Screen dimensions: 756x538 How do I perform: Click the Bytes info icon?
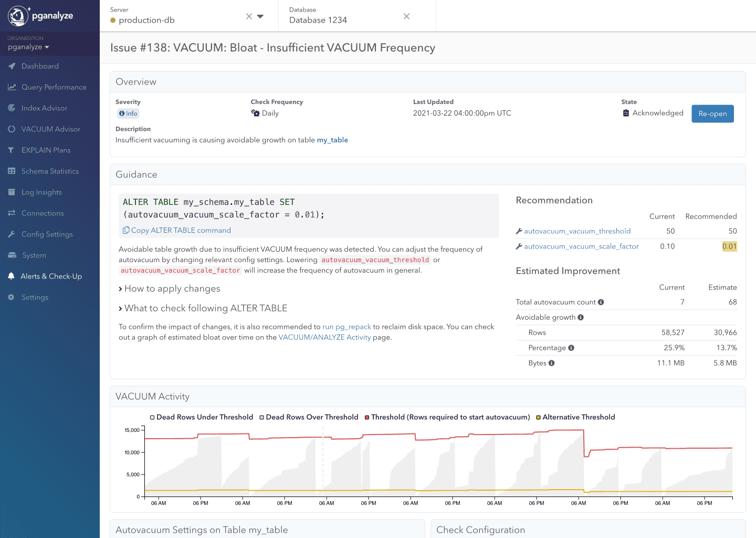(551, 363)
